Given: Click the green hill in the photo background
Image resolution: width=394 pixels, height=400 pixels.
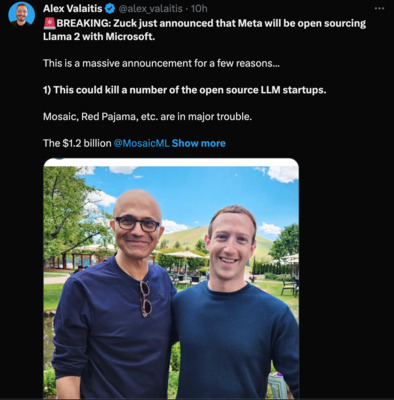Looking at the screenshot, I should tap(187, 237).
